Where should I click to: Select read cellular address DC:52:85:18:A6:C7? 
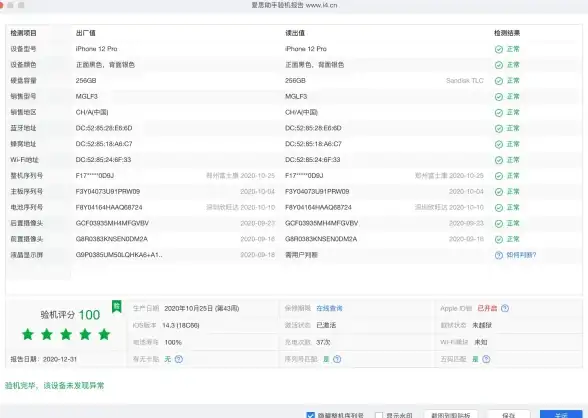[x=313, y=144]
